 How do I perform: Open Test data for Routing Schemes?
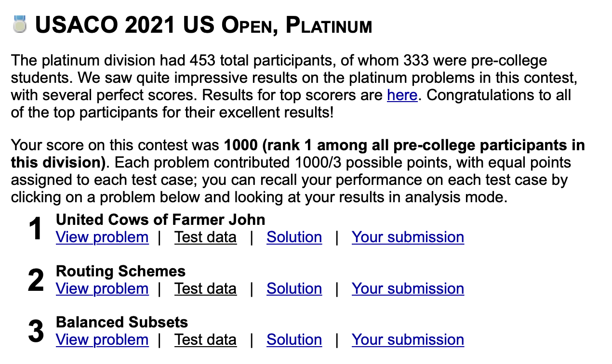click(205, 288)
